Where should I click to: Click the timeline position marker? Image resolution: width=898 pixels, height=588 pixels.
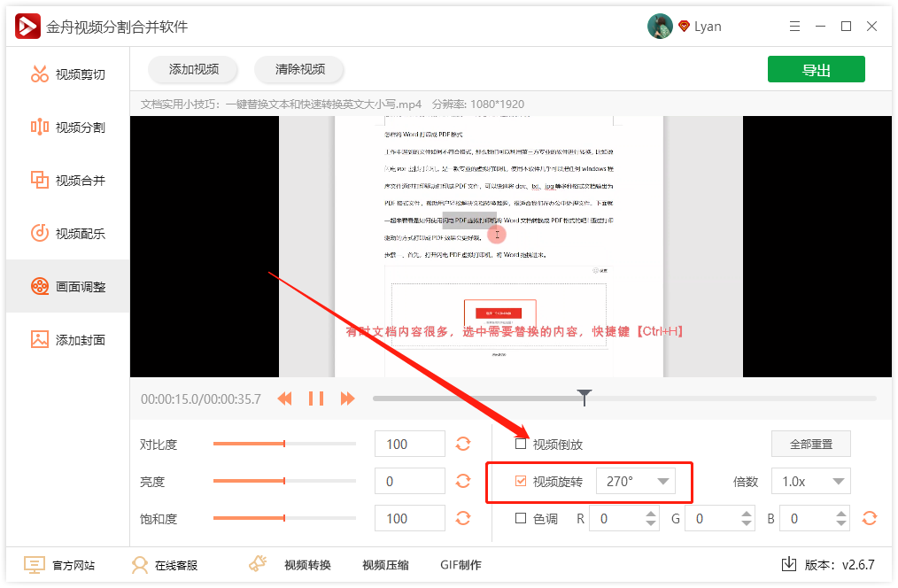click(584, 397)
